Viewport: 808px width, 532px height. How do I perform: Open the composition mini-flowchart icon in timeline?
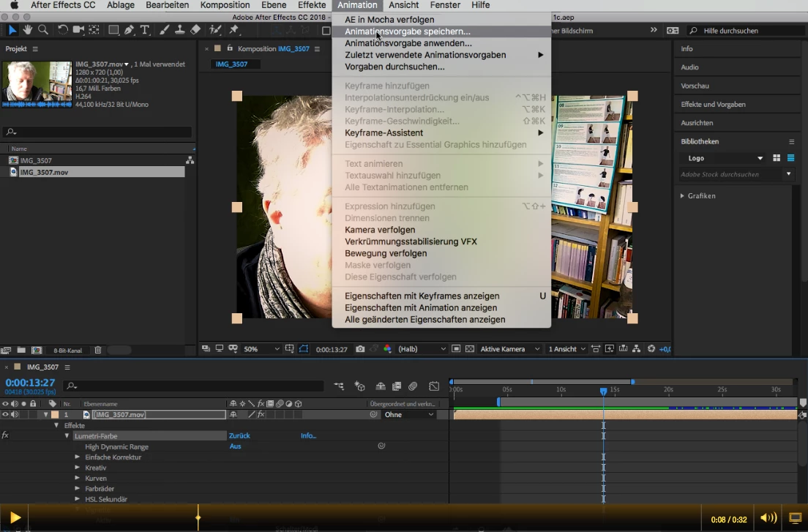(x=339, y=386)
